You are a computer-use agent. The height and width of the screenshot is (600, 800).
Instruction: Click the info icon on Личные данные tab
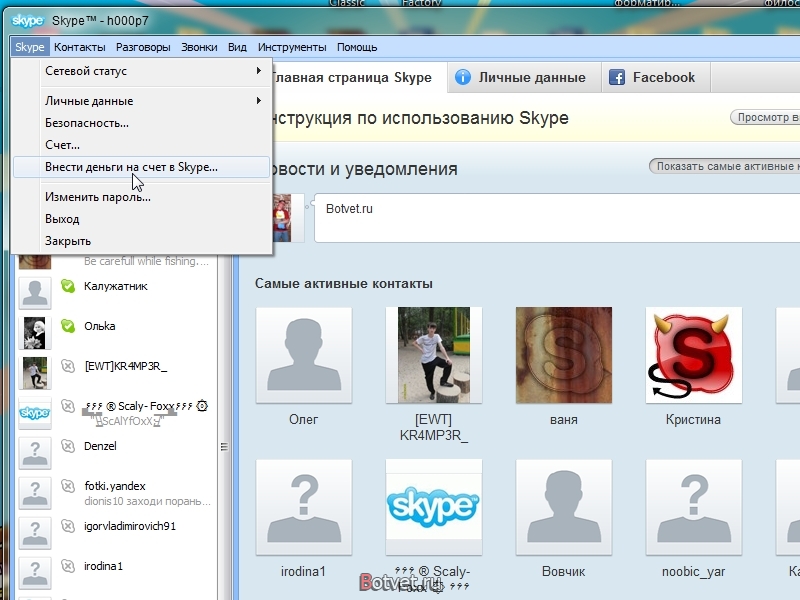tap(463, 77)
